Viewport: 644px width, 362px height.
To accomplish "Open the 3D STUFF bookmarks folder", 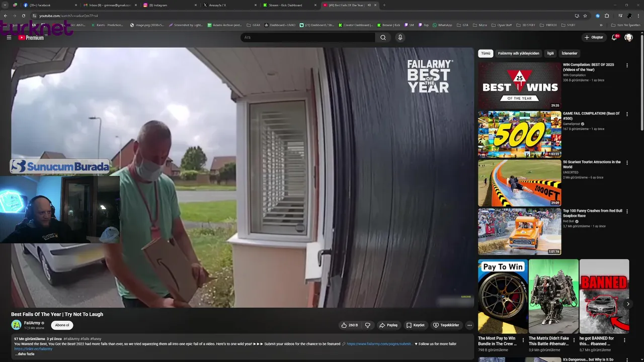I will coord(526,25).
